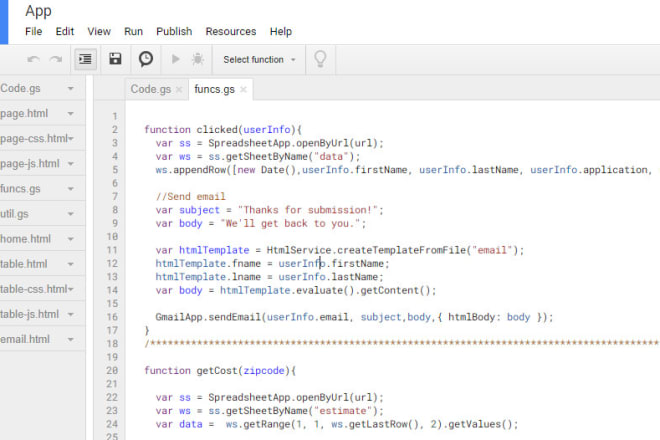The height and width of the screenshot is (440, 660).
Task: Open funcs.gs in the file list
Action: coord(20,189)
